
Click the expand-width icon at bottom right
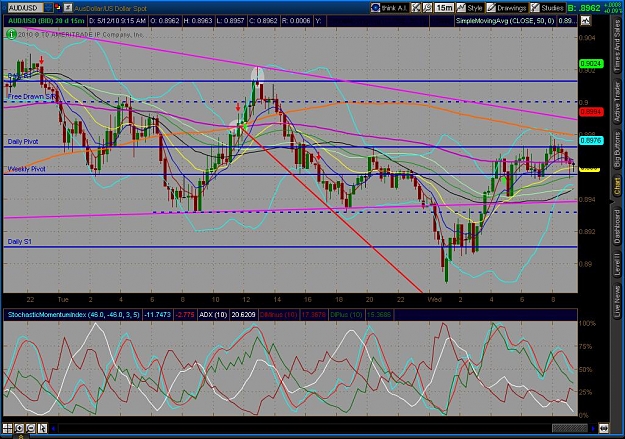click(x=604, y=429)
